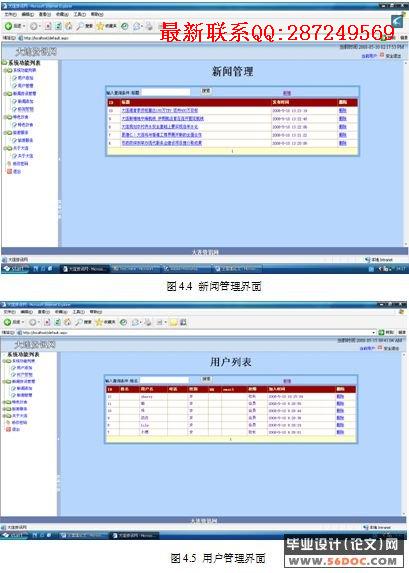This screenshot has width=409, height=573.
Task: Click the Print icon in the 新闻管理 browser toolbar
Action: (149, 26)
